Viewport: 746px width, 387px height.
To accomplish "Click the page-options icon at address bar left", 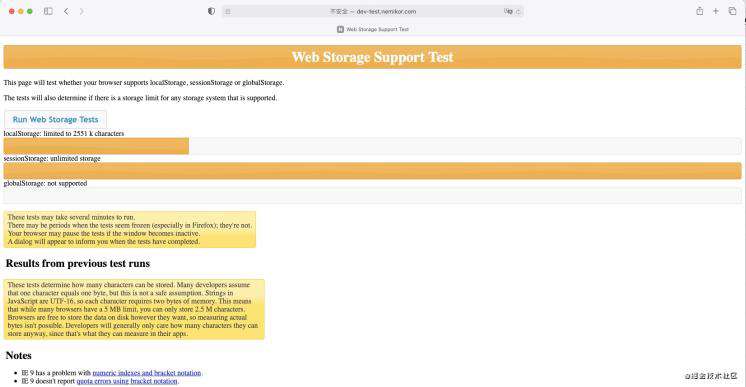I will coord(228,11).
